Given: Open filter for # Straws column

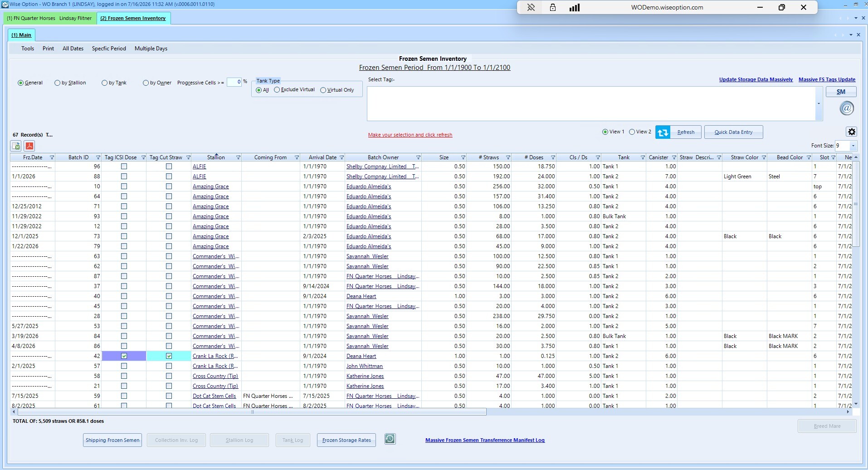Looking at the screenshot, I should click(508, 157).
